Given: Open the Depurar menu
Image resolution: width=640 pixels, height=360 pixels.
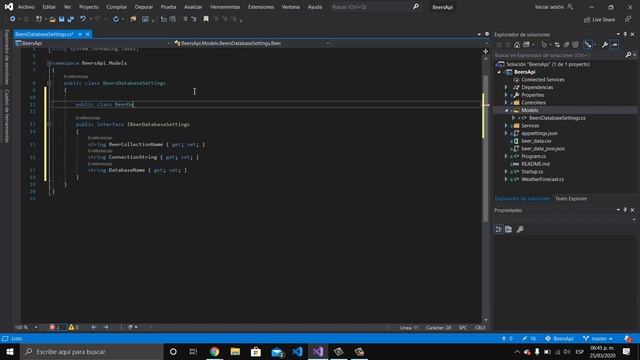Looking at the screenshot, I should [x=144, y=7].
